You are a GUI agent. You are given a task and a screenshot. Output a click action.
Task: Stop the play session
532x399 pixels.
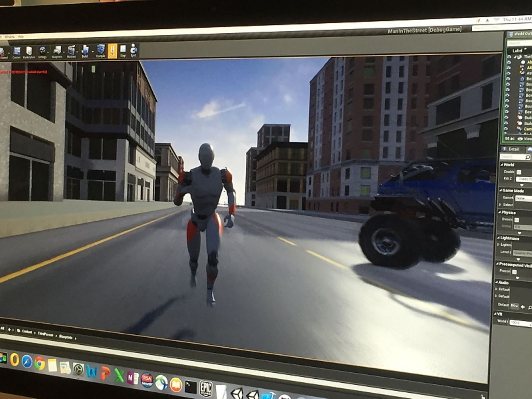click(123, 51)
